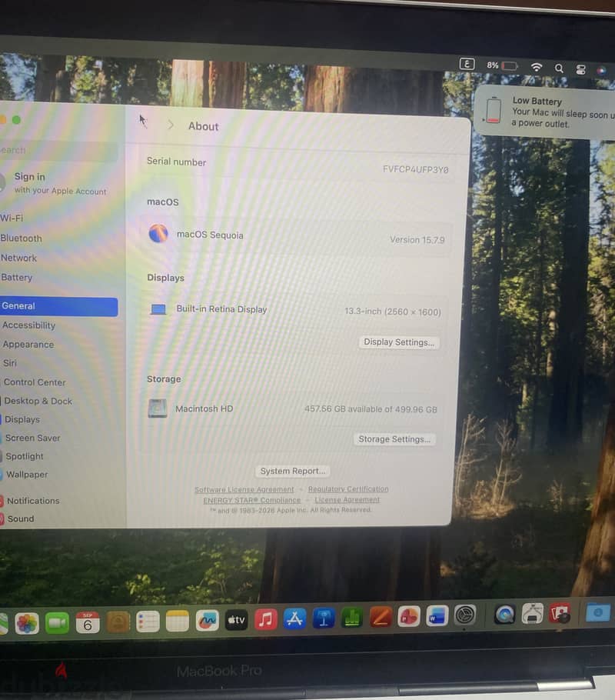Click the Version 15.7.9 text
This screenshot has height=700, width=615.
coord(417,240)
